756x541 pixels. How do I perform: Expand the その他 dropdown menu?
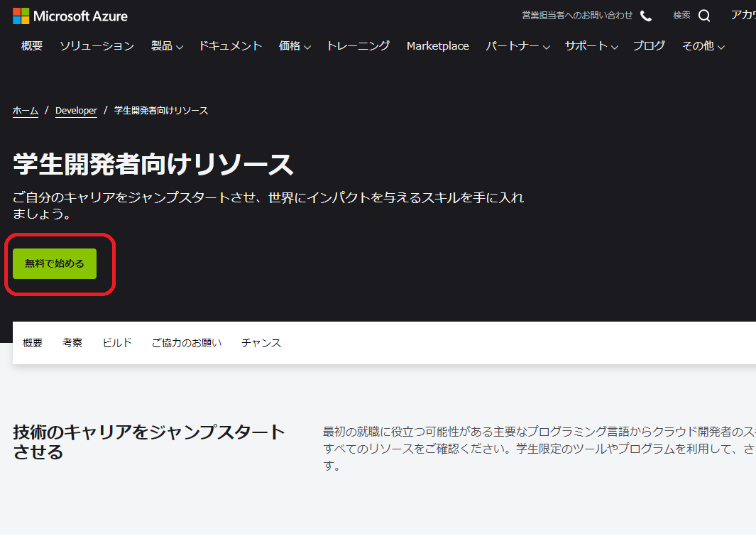(703, 46)
